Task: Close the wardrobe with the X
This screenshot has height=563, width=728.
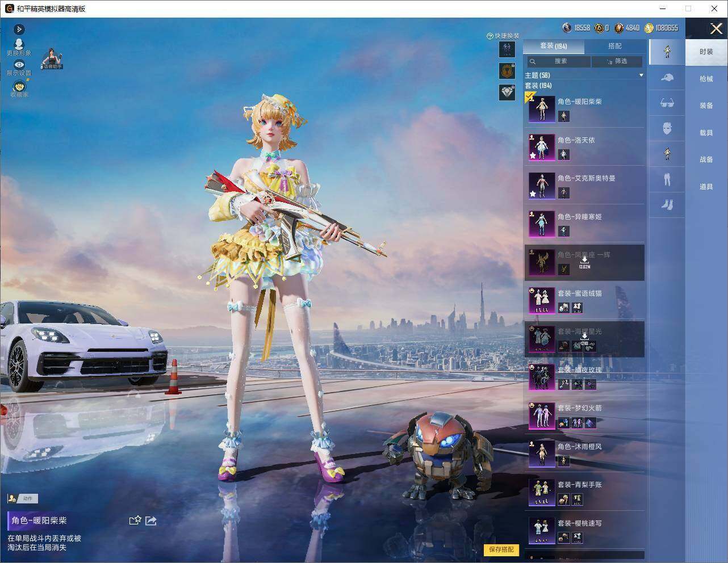Action: (x=716, y=28)
